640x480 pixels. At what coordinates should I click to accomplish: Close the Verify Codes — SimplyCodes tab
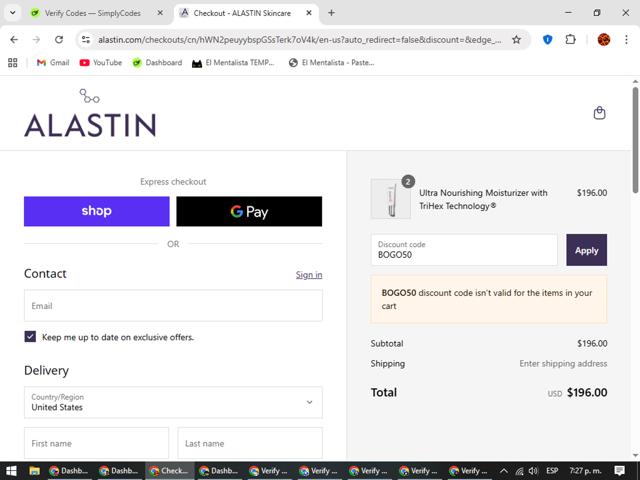click(160, 13)
